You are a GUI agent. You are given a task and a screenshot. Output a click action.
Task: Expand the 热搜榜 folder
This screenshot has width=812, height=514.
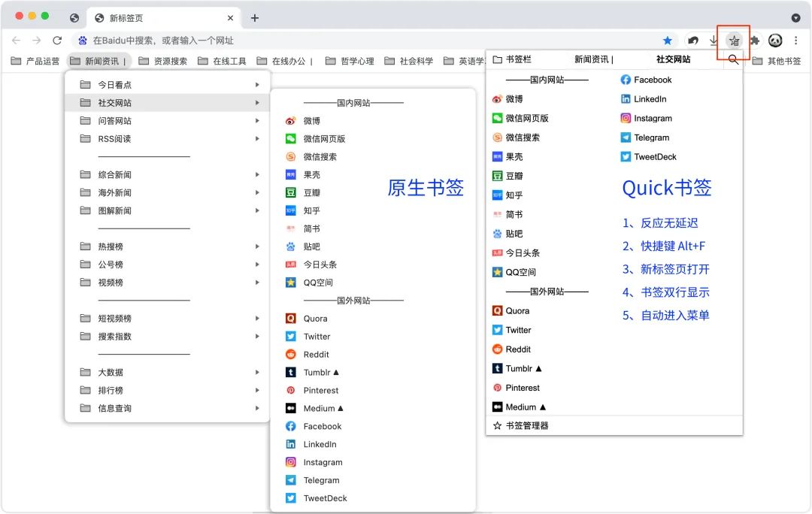click(168, 246)
